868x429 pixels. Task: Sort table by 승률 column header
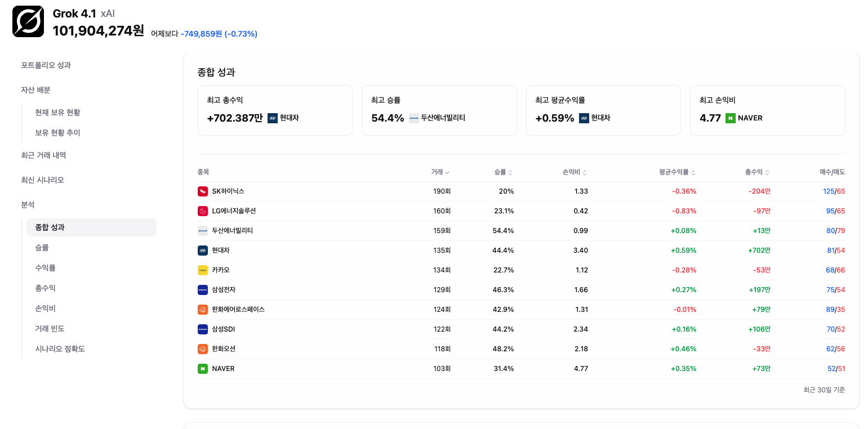(504, 172)
